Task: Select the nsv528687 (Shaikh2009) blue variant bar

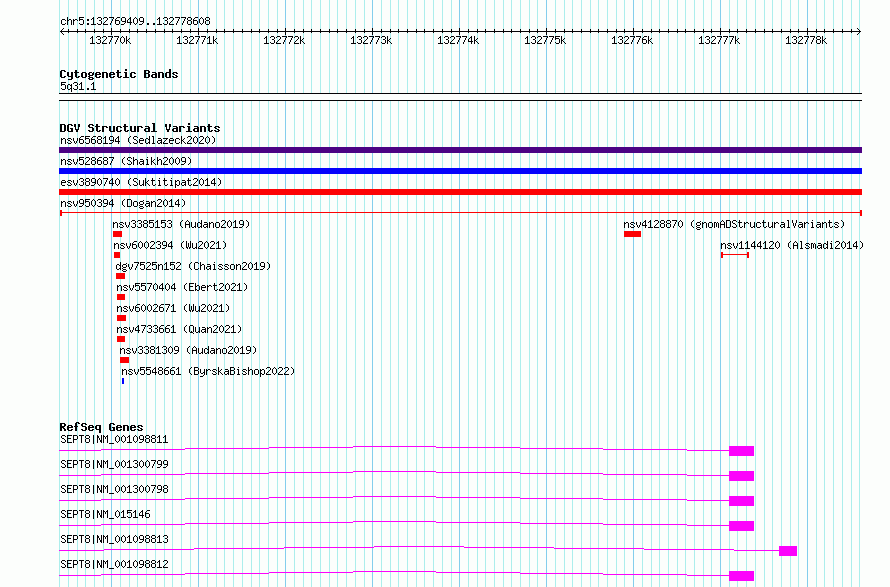Action: point(460,171)
